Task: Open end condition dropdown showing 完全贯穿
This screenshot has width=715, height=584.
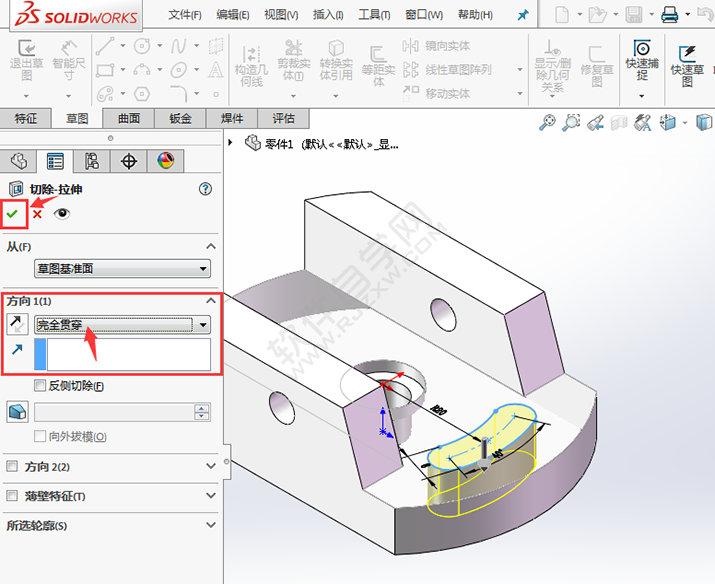Action: [x=123, y=325]
